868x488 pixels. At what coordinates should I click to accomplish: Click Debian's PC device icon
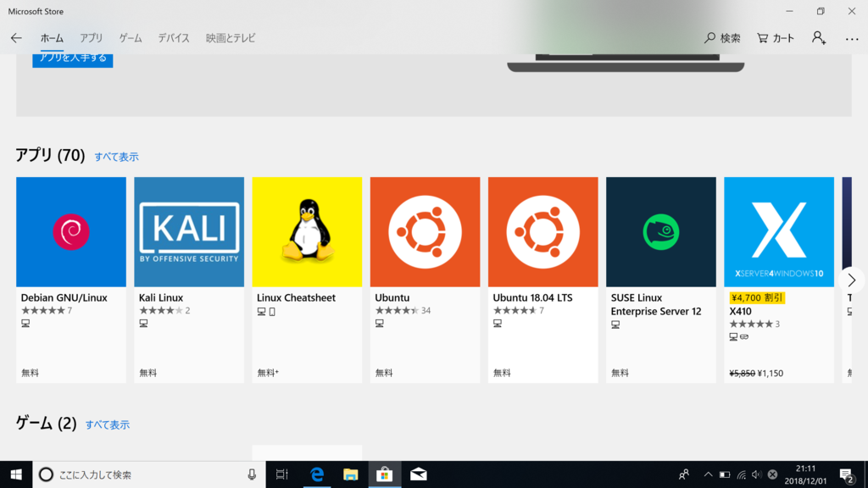25,323
